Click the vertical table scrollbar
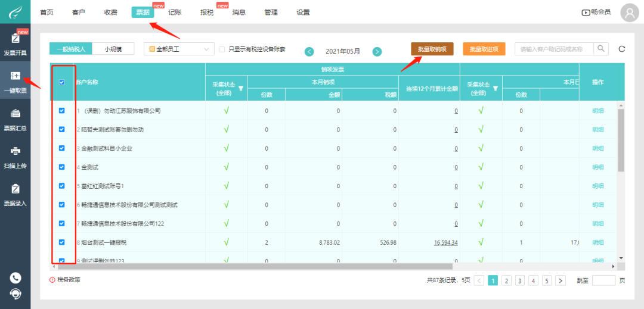Screen dimensions: 644x309 (621, 139)
